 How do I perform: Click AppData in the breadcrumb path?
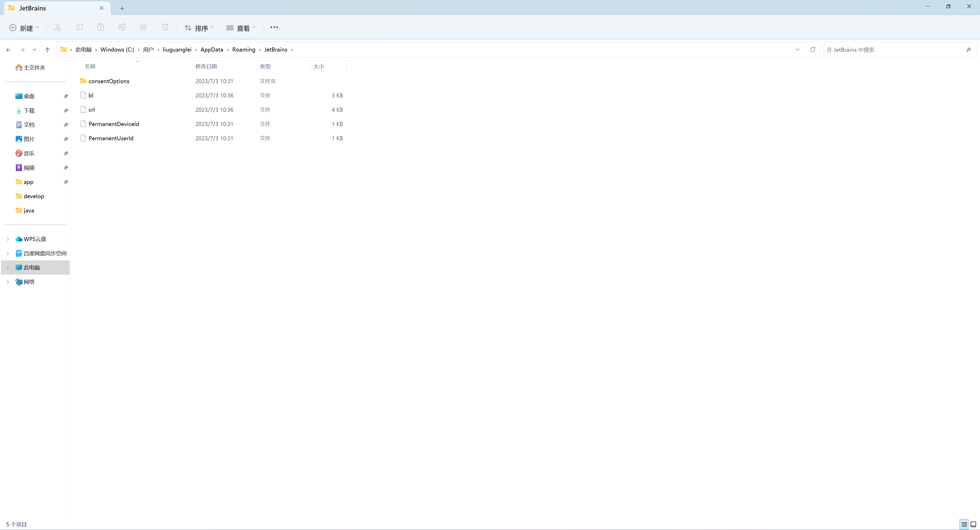[212, 49]
